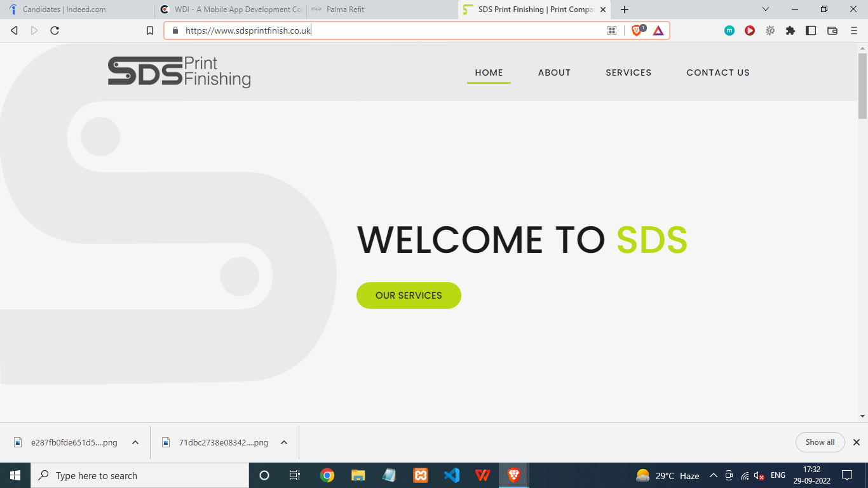Viewport: 868px width, 488px height.
Task: Open the muted volume tray icon
Action: [x=759, y=475]
